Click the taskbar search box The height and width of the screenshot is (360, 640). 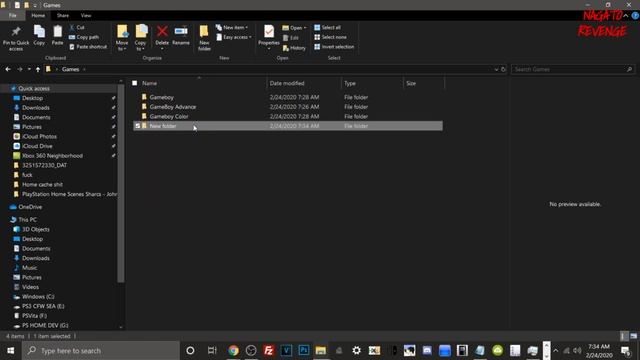[100, 351]
